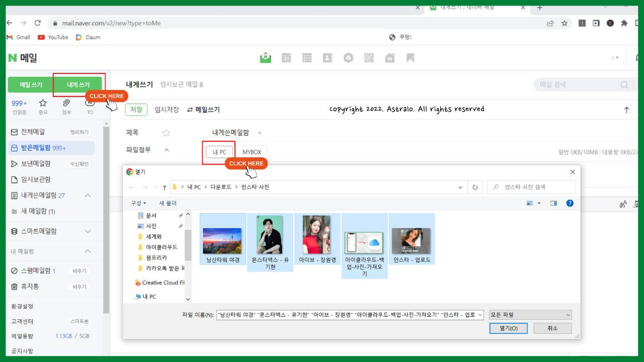Click the 내 PC attachment button
This screenshot has width=644, height=362.
click(218, 152)
